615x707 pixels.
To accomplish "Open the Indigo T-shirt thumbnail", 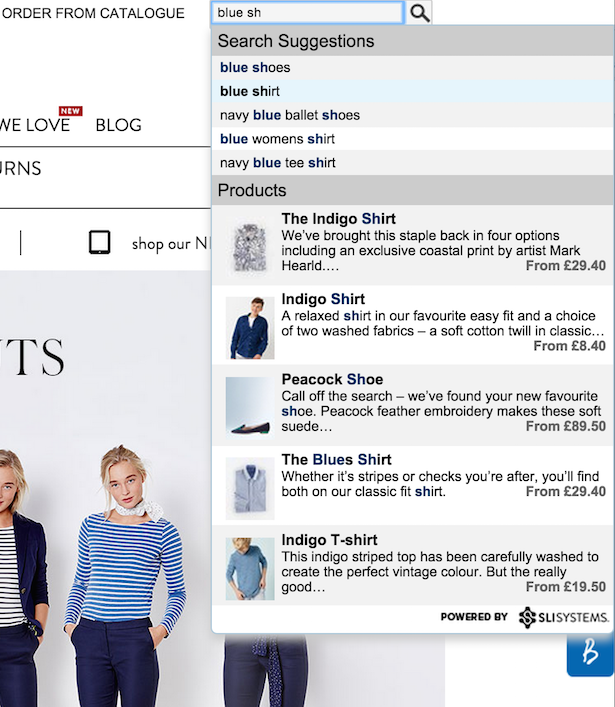I will pos(249,567).
